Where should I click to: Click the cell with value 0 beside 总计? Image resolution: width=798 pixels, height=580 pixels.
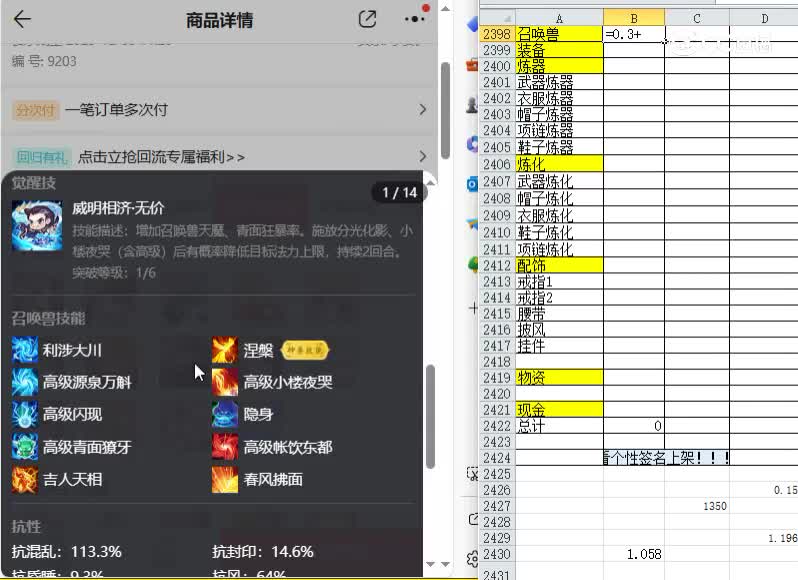click(x=634, y=426)
